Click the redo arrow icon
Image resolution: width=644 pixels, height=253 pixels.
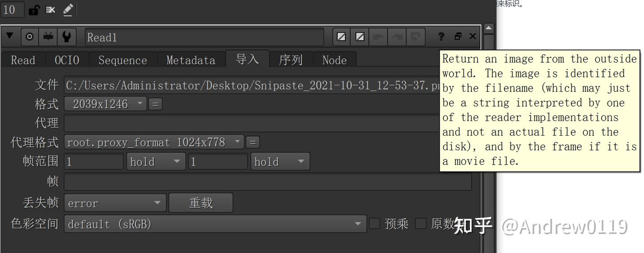(397, 37)
